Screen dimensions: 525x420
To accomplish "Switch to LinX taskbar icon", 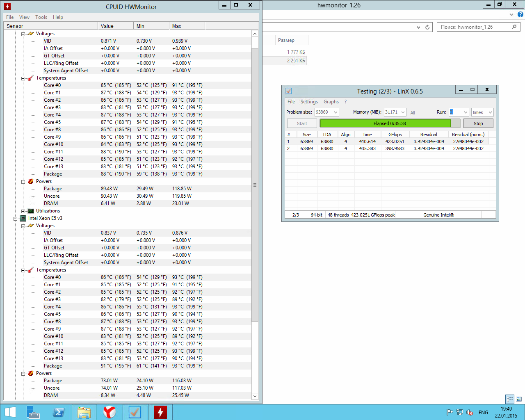I will (135, 412).
